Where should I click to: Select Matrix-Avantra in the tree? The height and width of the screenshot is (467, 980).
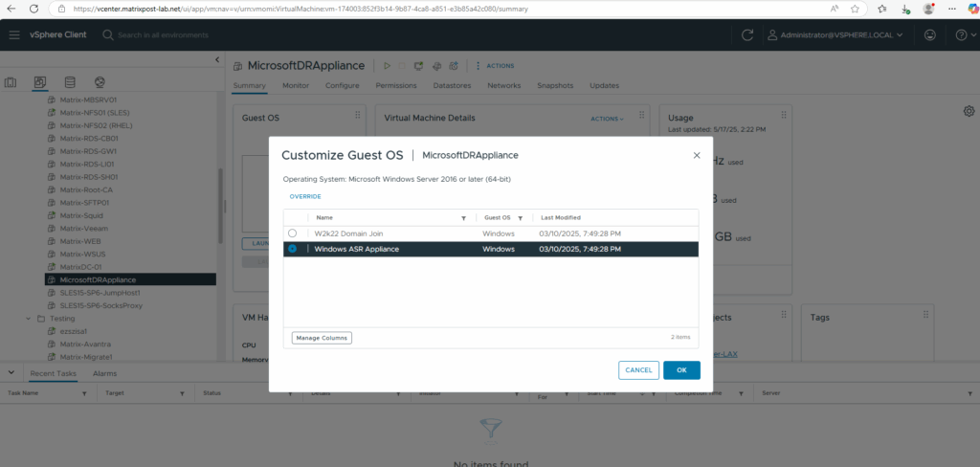[x=87, y=344]
